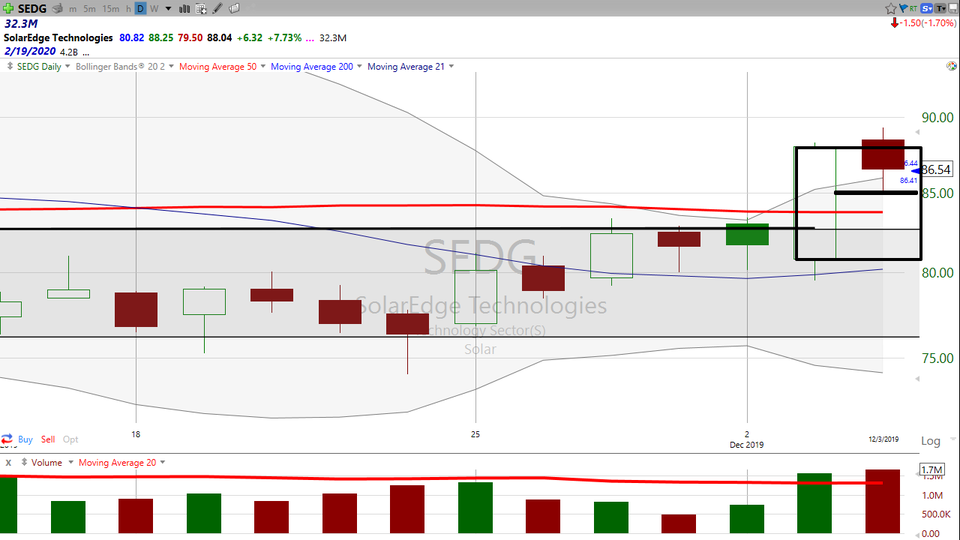The width and height of the screenshot is (960, 540).
Task: Click the -1.50(-1.70%) change value
Action: coord(929,23)
